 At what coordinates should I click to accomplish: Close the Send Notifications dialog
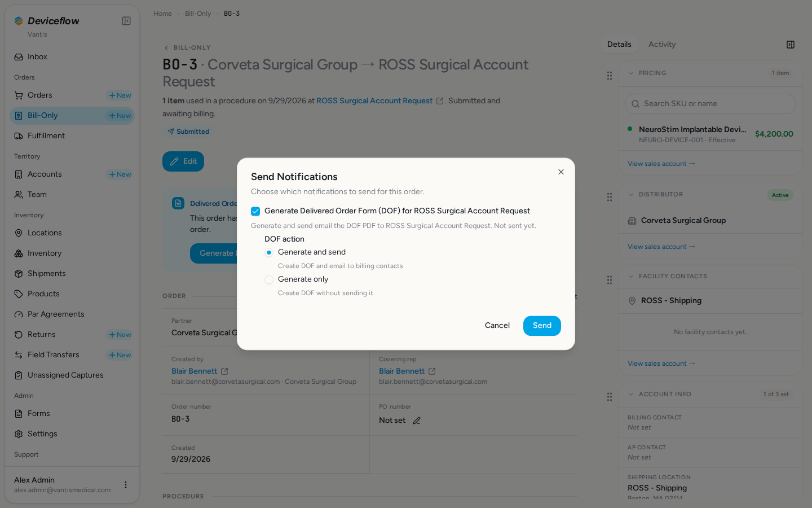point(561,172)
